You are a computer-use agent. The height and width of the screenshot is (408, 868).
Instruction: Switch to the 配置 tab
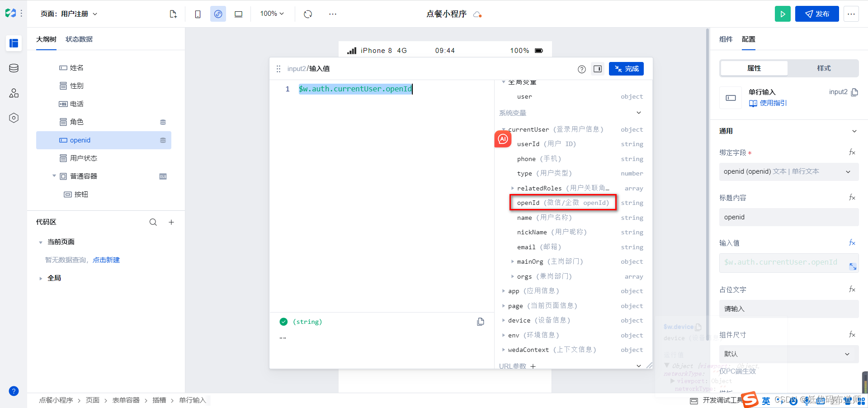tap(749, 39)
